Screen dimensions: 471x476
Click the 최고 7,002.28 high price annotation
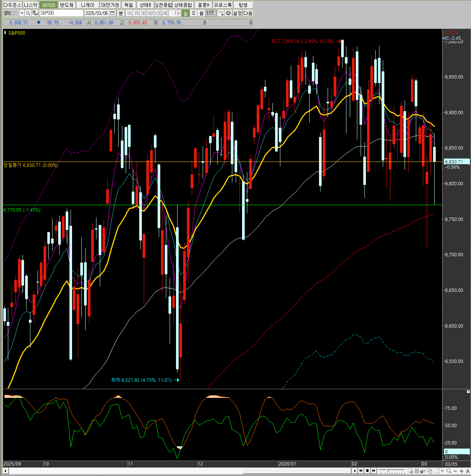302,41
